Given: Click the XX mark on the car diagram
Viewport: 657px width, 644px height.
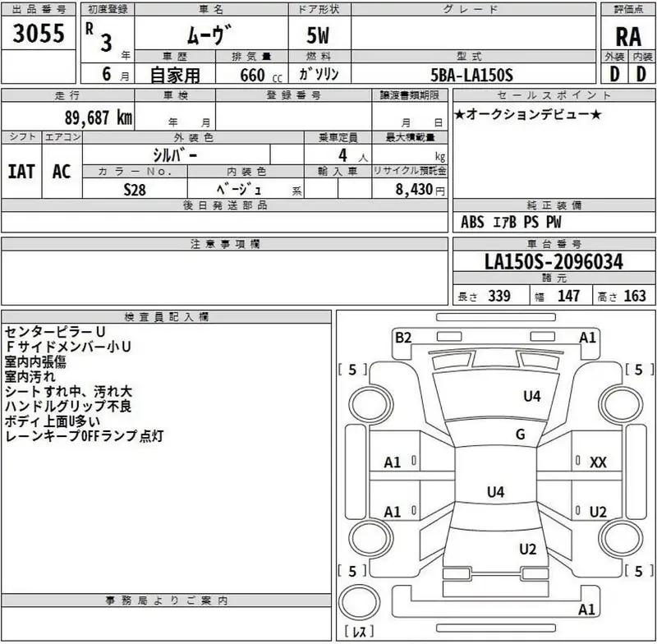Looking at the screenshot, I should (598, 462).
